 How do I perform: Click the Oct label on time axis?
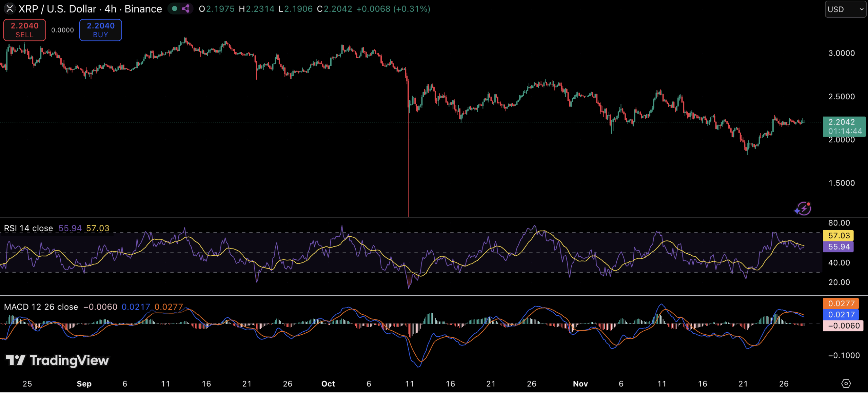click(328, 384)
